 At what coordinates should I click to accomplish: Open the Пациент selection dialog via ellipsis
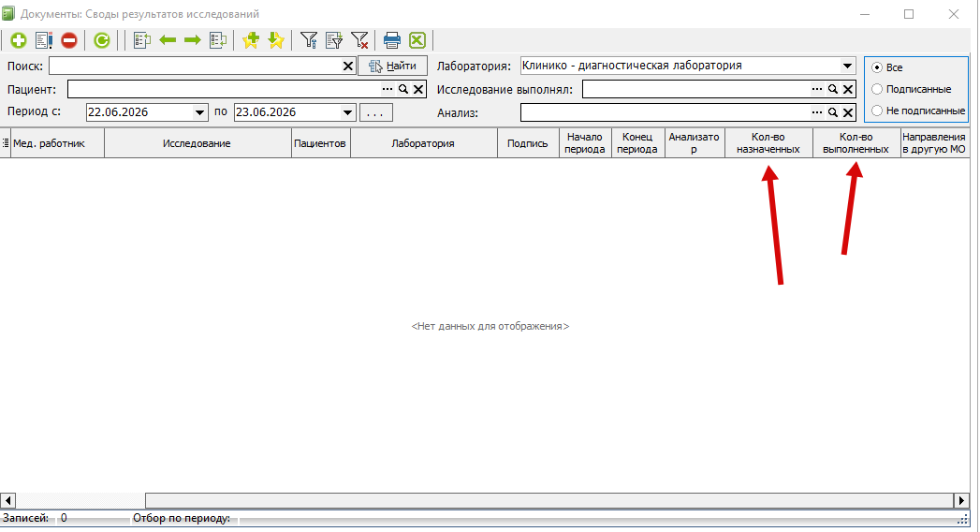tap(388, 89)
